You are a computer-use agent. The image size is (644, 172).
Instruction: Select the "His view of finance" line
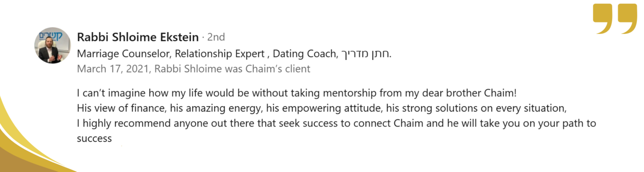tap(322, 108)
